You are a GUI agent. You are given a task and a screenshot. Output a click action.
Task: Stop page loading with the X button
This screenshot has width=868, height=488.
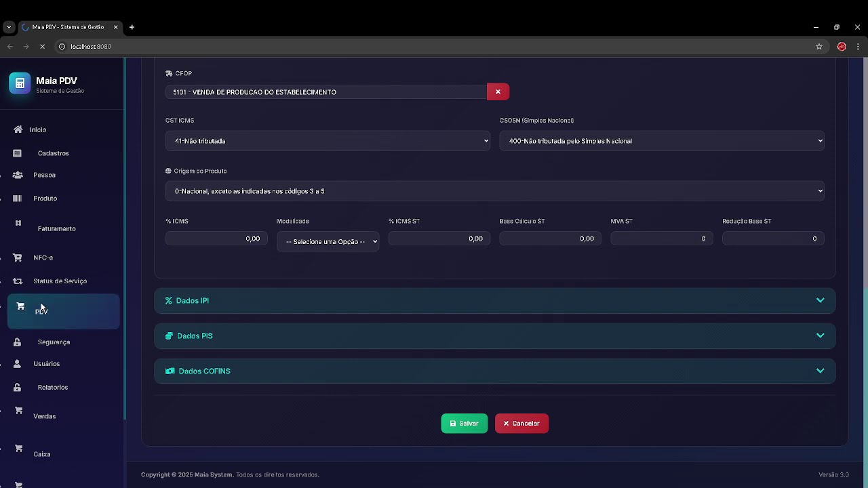click(x=42, y=47)
